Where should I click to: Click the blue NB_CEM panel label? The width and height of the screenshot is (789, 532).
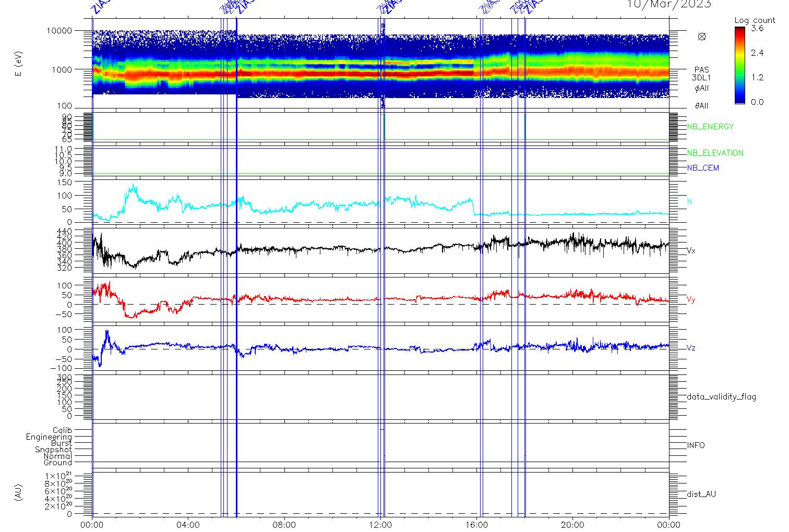pos(703,168)
